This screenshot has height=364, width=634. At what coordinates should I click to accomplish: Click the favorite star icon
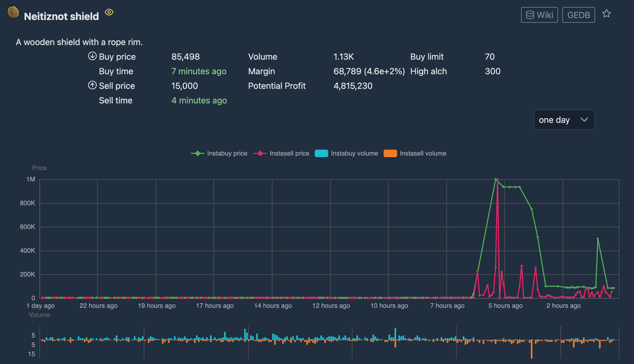tap(606, 14)
